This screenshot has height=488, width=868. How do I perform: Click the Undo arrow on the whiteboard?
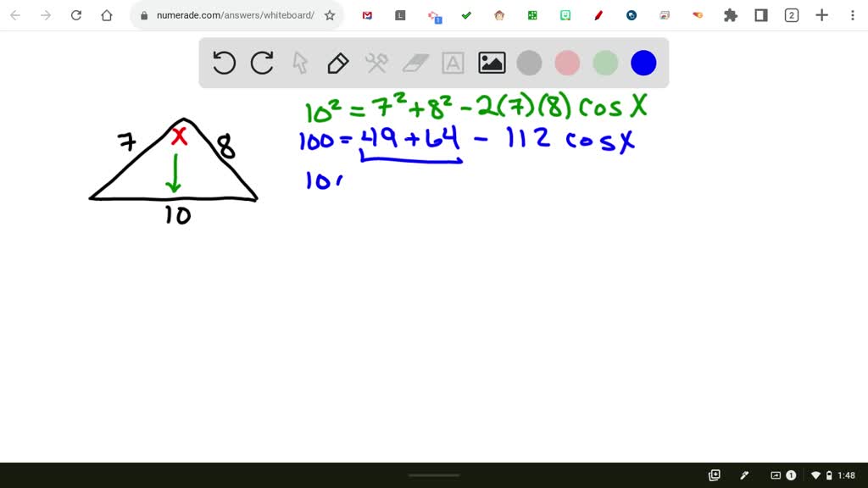(x=224, y=63)
